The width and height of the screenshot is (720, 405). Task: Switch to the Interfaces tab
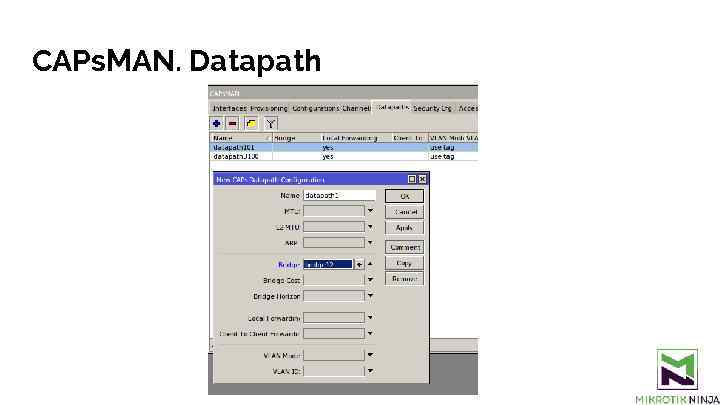230,108
